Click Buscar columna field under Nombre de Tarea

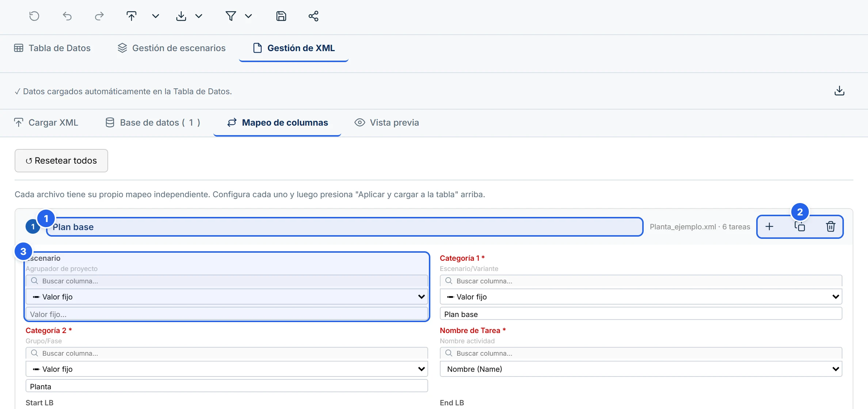(641, 353)
